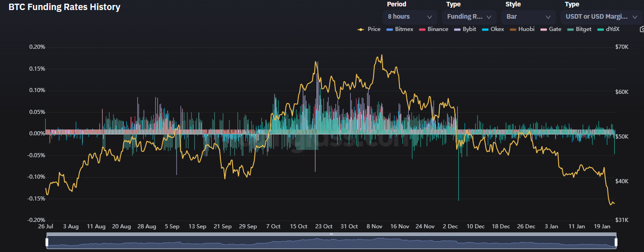This screenshot has width=644, height=252.
Task: Open the USDT or USD Margin type dropdown
Action: pyautogui.click(x=601, y=17)
